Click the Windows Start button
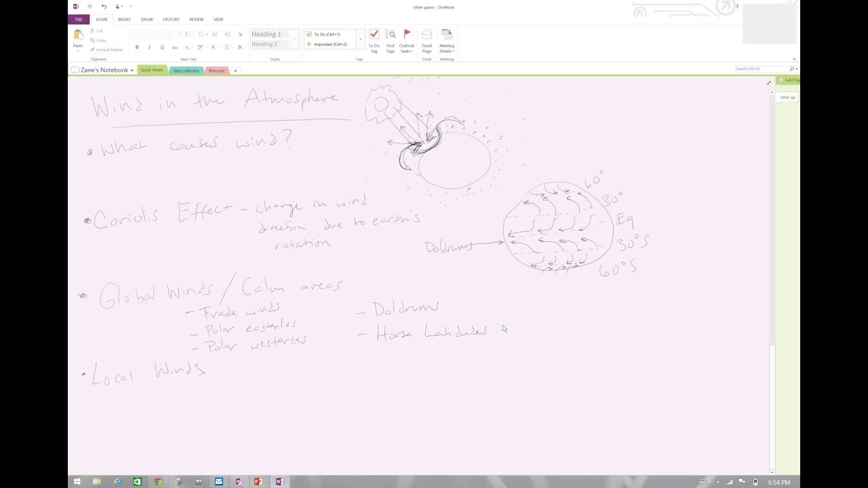 pos(77,482)
